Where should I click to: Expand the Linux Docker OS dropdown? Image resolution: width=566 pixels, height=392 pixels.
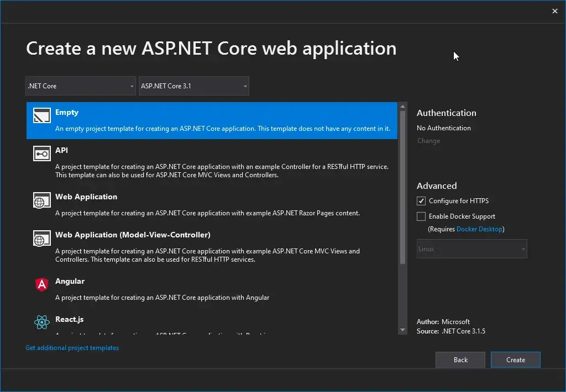tap(471, 249)
